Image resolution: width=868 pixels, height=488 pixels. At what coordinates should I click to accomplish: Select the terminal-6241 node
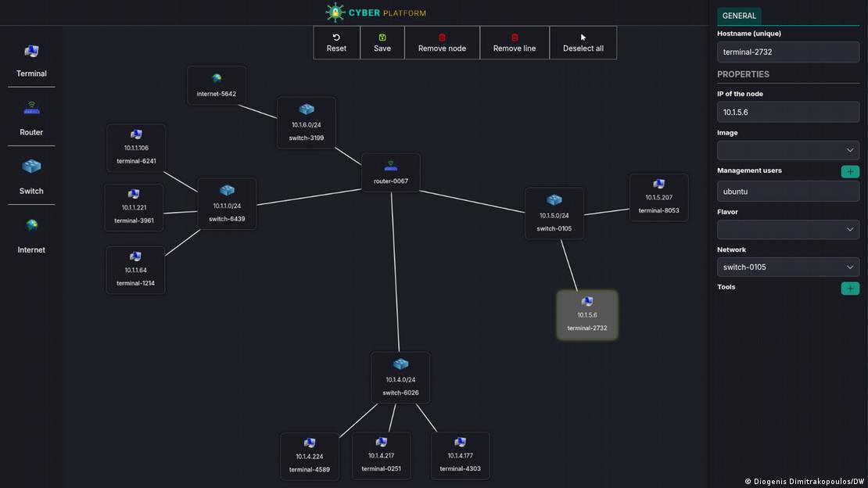[x=136, y=135]
